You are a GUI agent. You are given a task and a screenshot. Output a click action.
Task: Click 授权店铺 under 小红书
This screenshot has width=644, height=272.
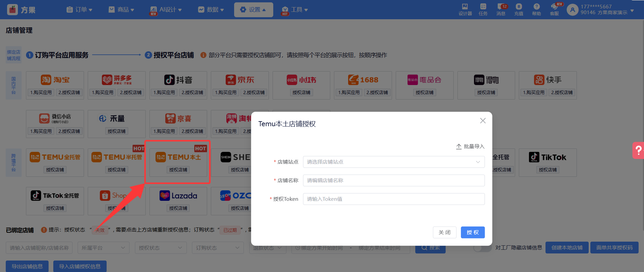pos(302,92)
